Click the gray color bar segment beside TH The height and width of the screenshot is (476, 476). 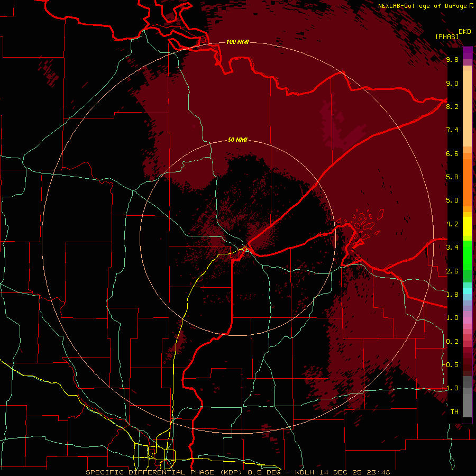[467, 407]
